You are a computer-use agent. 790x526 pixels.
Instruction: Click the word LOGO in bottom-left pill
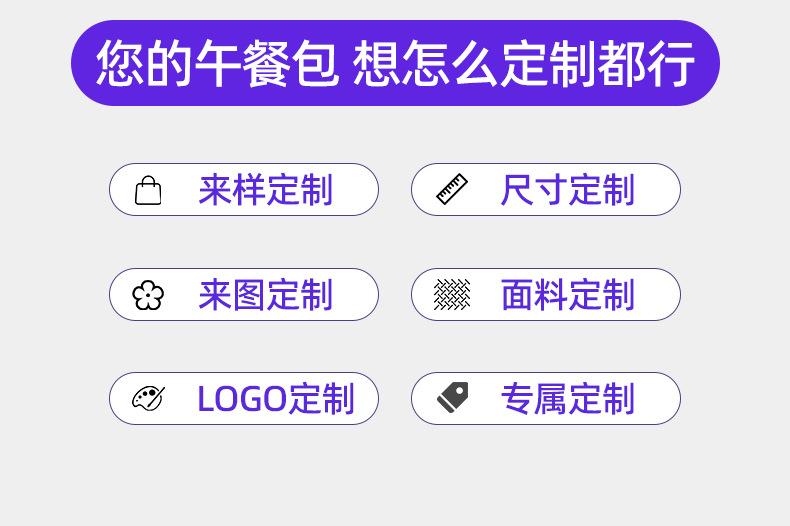242,399
